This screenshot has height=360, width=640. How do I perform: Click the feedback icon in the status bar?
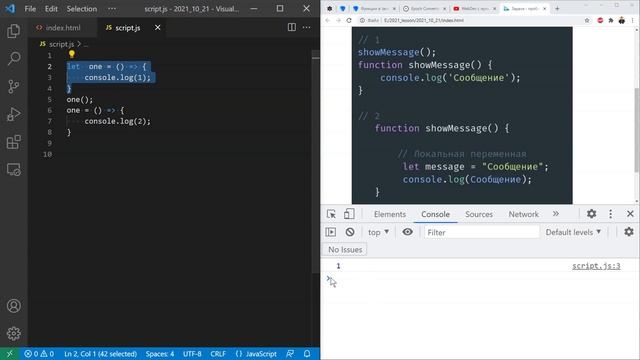[x=290, y=354]
